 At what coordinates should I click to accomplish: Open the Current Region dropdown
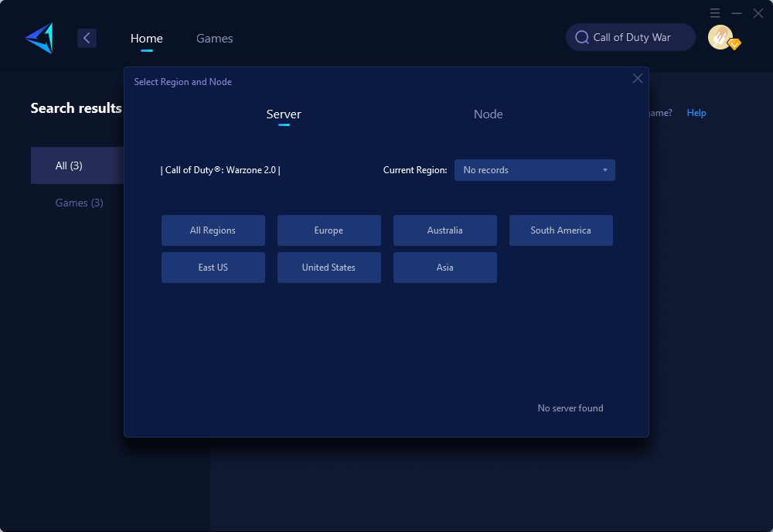coord(534,170)
